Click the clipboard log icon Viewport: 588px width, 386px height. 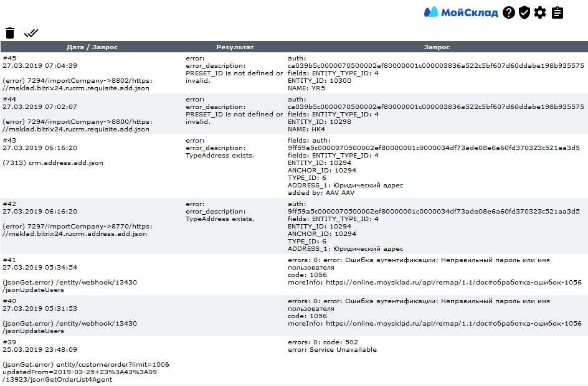click(557, 12)
